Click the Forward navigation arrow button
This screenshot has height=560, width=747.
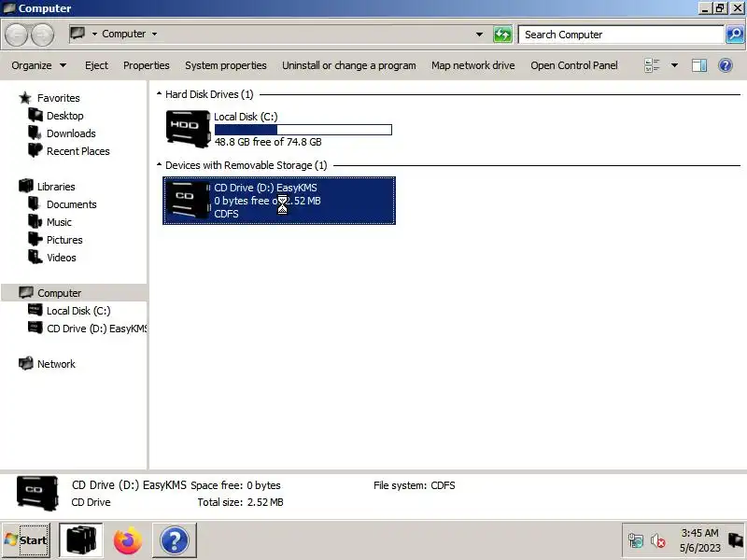tap(42, 35)
